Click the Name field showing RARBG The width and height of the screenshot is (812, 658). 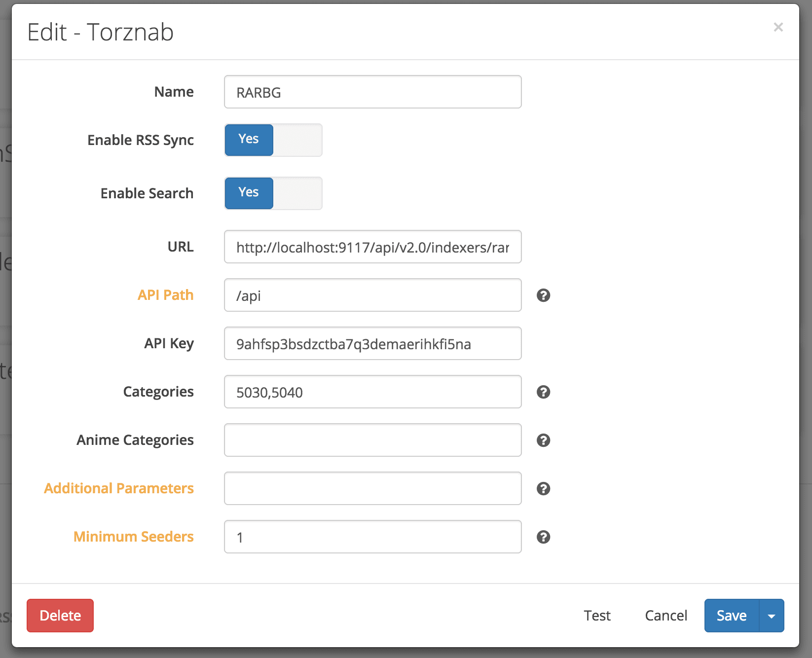coord(372,92)
